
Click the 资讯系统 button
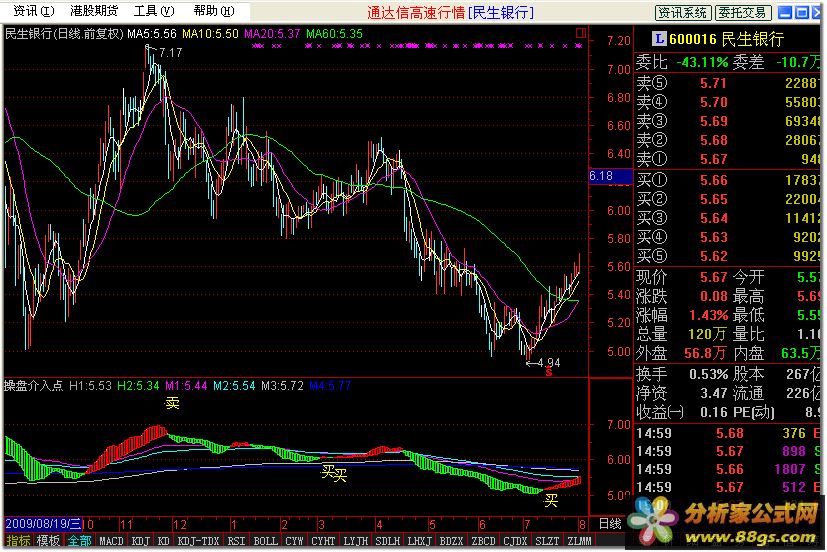[x=683, y=12]
